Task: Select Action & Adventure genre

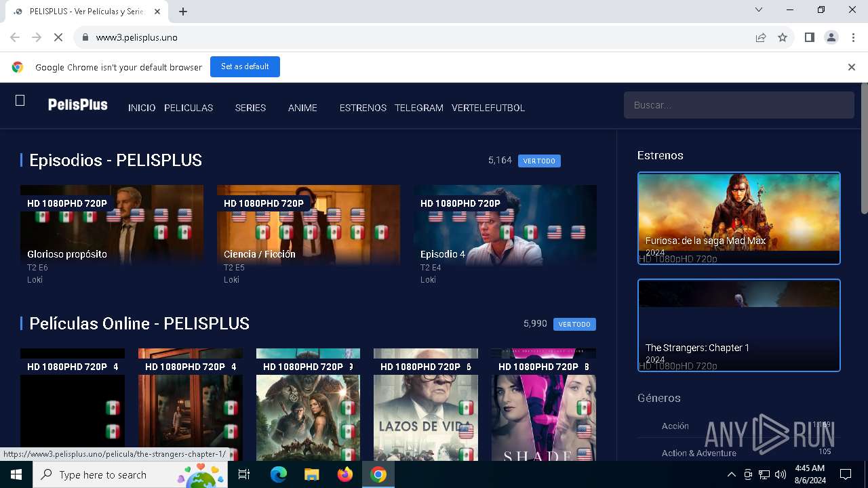Action: point(699,453)
